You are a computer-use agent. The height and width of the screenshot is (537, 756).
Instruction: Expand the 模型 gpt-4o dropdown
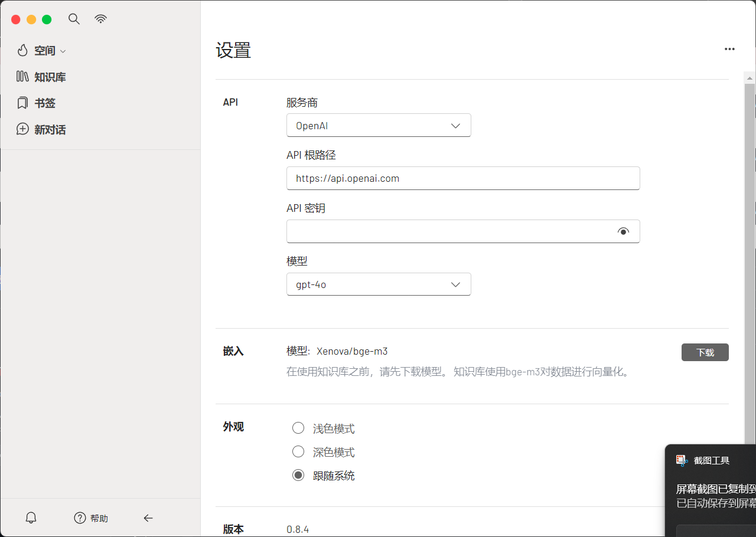[379, 284]
